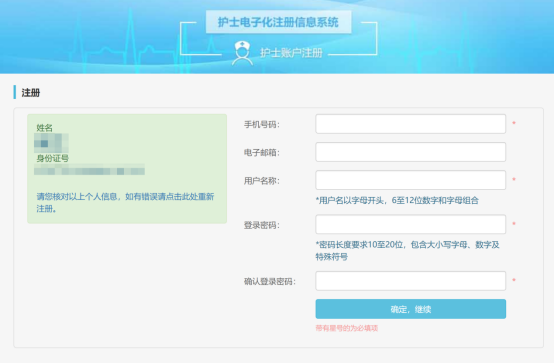The height and width of the screenshot is (364, 554).
Task: Click the 护士账户注册 heading text
Action: click(x=291, y=53)
